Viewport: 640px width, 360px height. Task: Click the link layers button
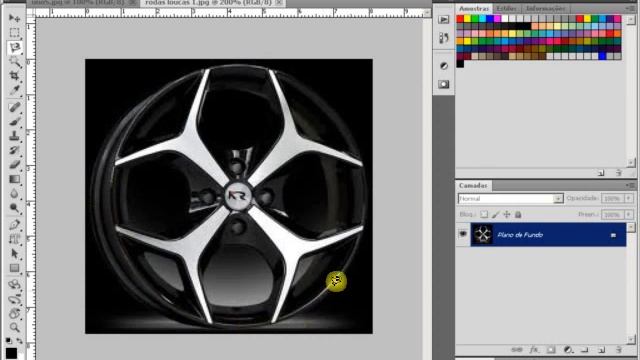pyautogui.click(x=516, y=350)
